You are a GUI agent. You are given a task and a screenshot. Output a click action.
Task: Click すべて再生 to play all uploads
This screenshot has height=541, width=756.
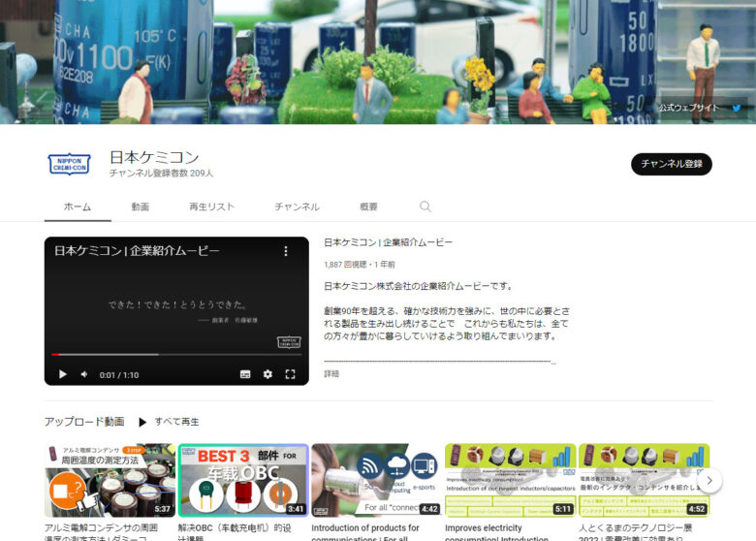(x=176, y=422)
